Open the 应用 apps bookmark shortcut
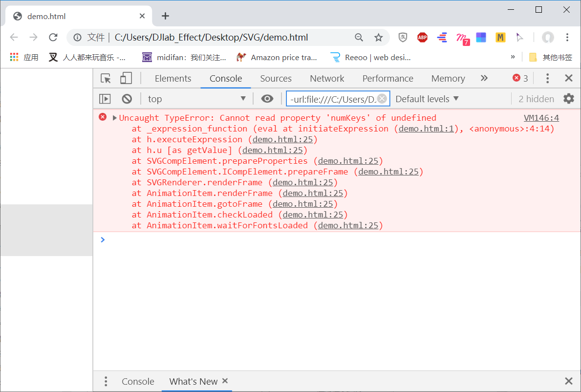The height and width of the screenshot is (392, 581). click(24, 57)
